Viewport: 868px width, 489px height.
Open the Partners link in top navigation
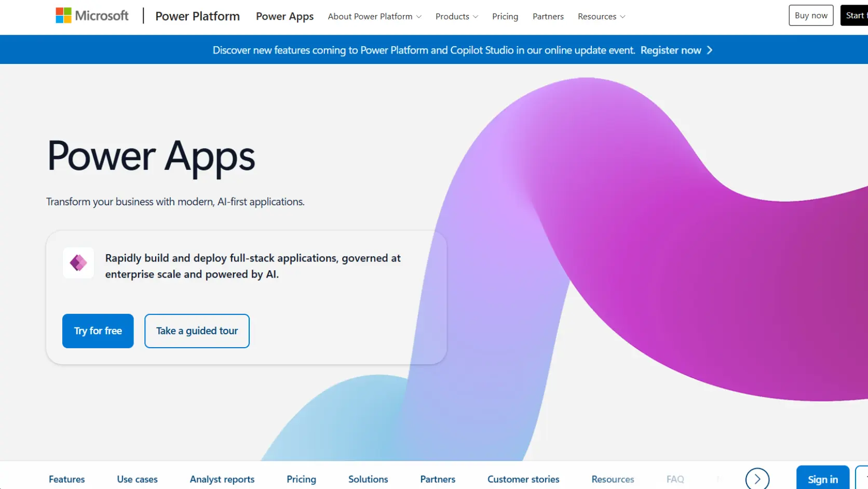click(x=548, y=17)
